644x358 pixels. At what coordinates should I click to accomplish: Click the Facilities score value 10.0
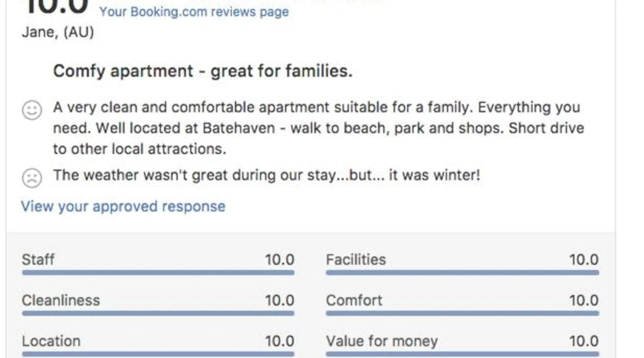tap(584, 260)
